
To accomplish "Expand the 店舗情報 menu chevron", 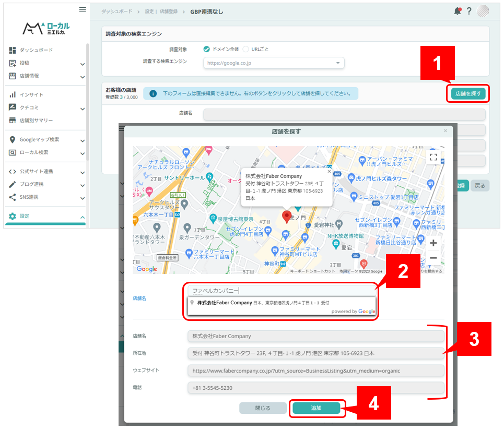I will tap(83, 77).
